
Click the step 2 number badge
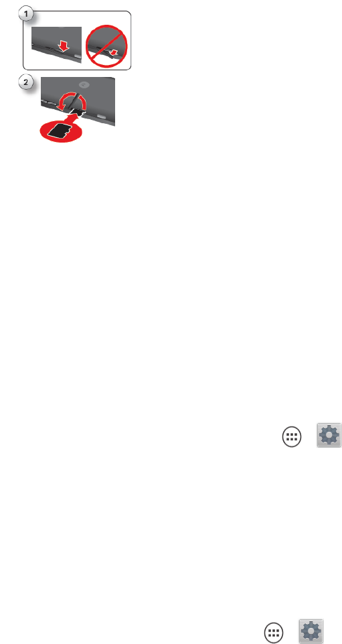click(x=26, y=82)
